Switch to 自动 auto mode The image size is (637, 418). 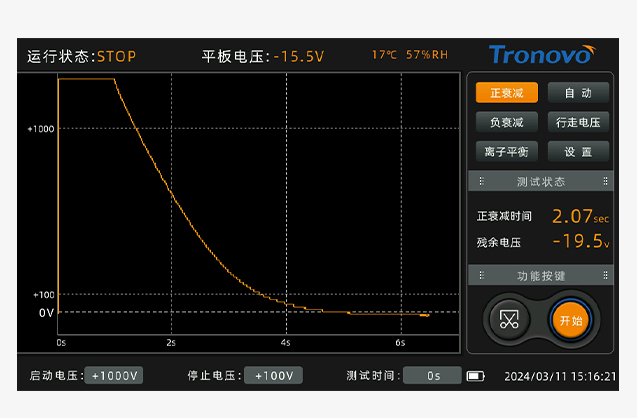(578, 93)
